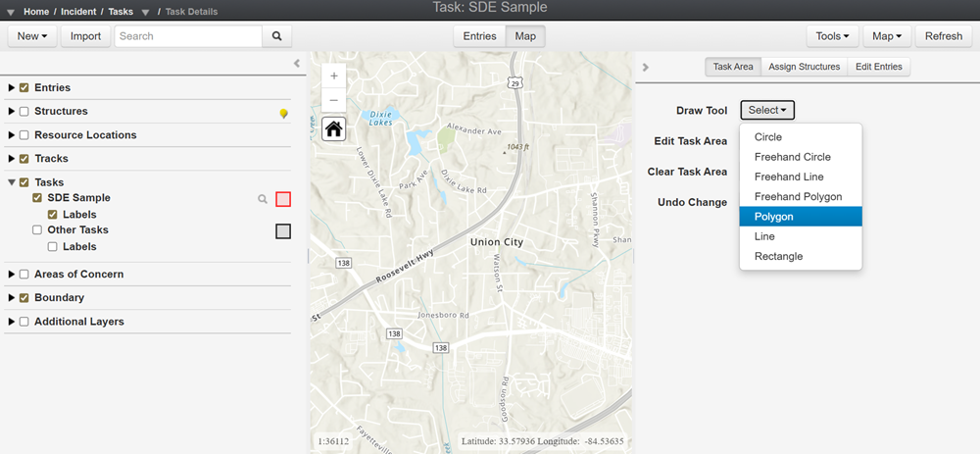This screenshot has height=455, width=980.
Task: Switch to the Assign Structures tab
Action: click(x=804, y=67)
